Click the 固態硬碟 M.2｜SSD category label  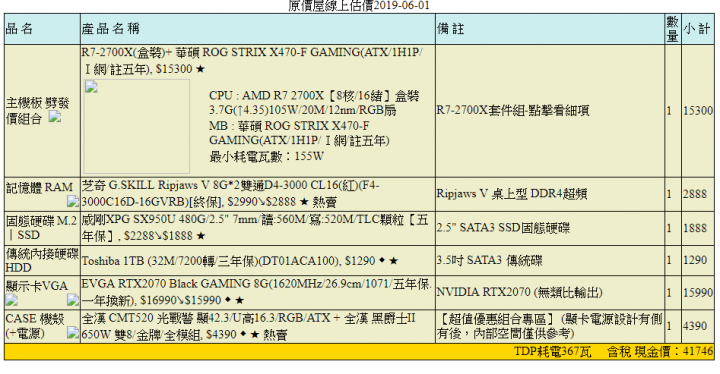click(x=41, y=228)
